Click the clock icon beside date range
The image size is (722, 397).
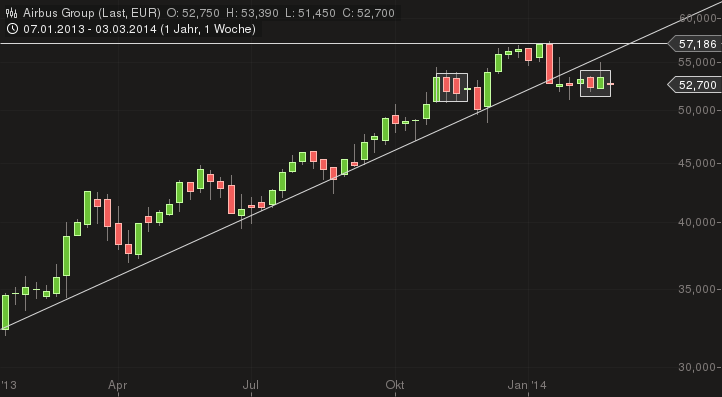(x=13, y=29)
